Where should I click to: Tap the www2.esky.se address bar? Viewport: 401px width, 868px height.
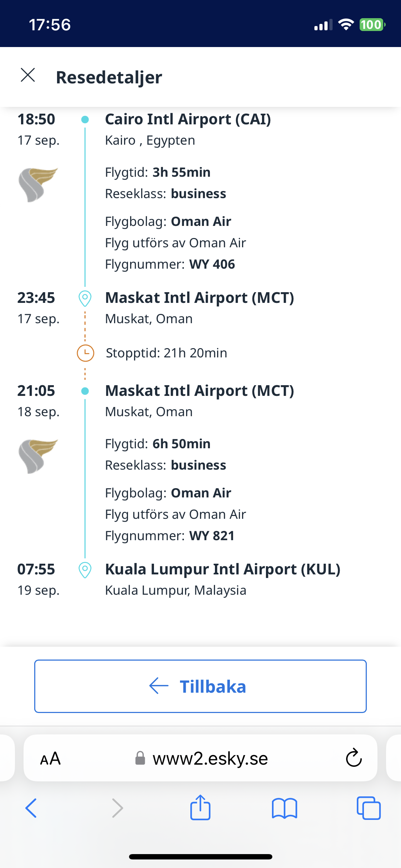coord(210,758)
